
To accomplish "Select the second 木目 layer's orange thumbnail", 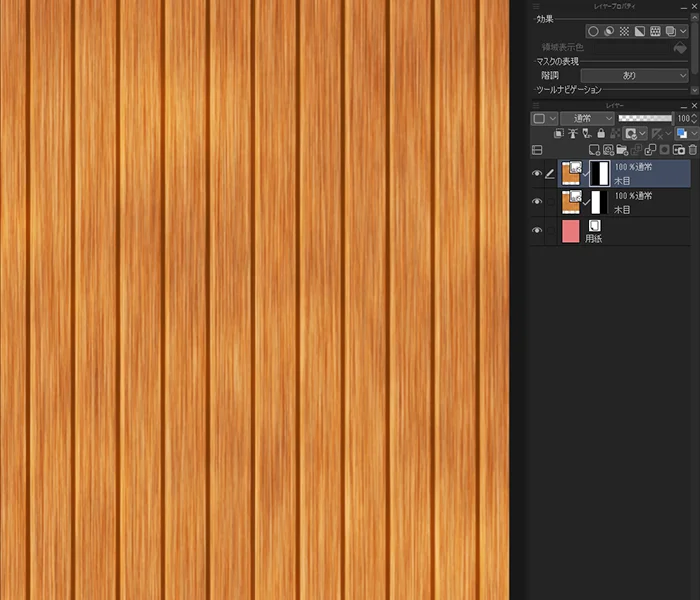I will (571, 202).
